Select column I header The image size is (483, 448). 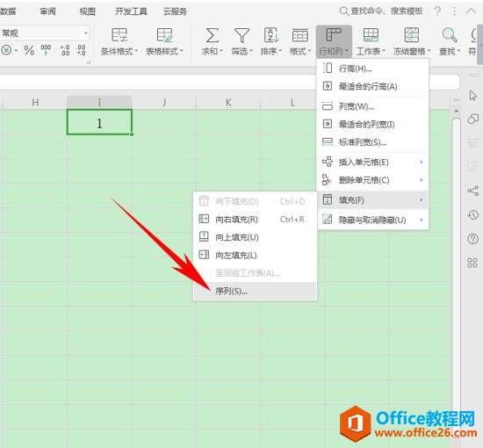(x=99, y=102)
